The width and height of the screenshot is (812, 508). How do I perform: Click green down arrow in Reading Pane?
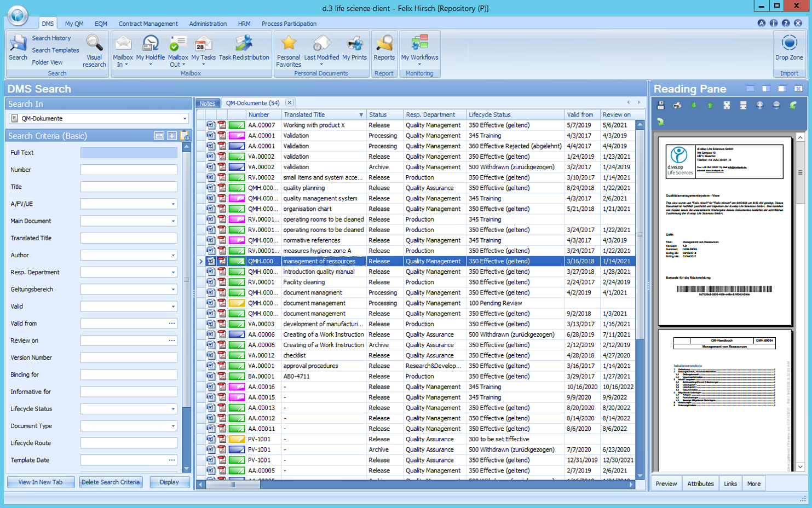click(694, 105)
